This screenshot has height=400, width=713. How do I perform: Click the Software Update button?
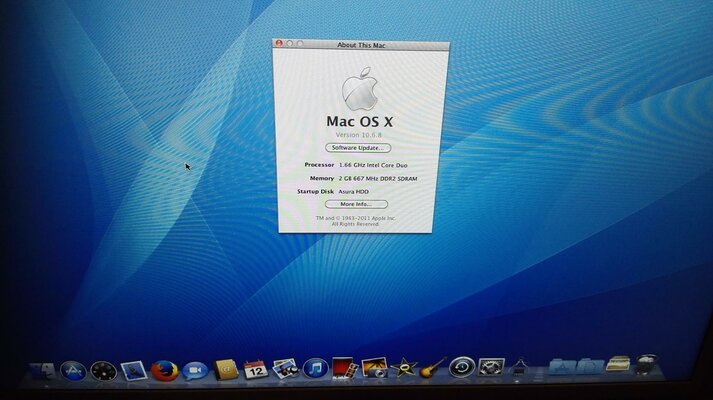357,147
